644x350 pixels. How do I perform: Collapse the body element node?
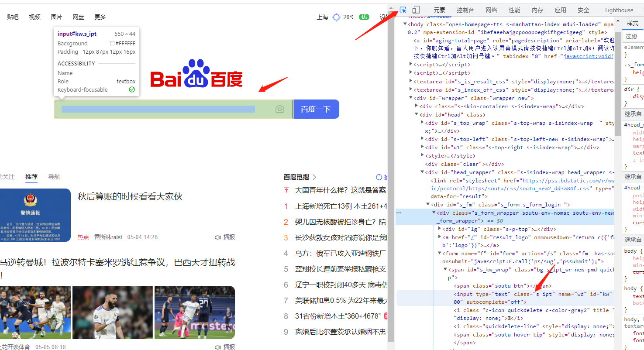coord(405,24)
